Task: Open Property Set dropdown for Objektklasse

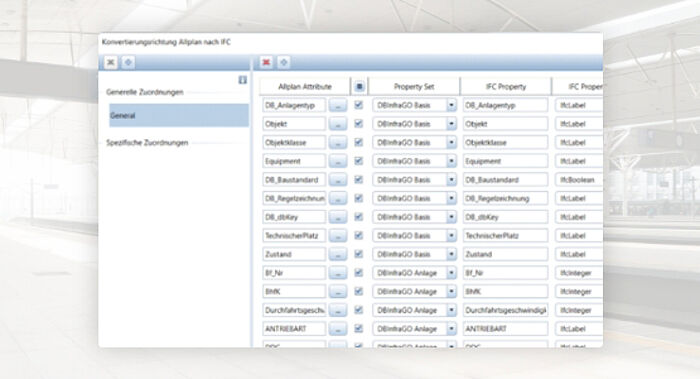Action: [x=451, y=142]
